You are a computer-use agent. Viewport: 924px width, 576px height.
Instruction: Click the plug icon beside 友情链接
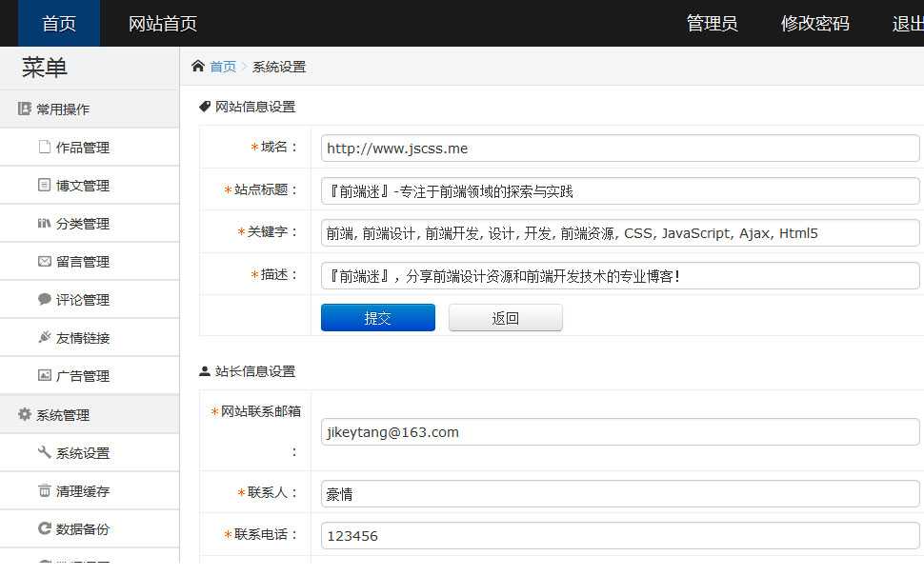44,337
